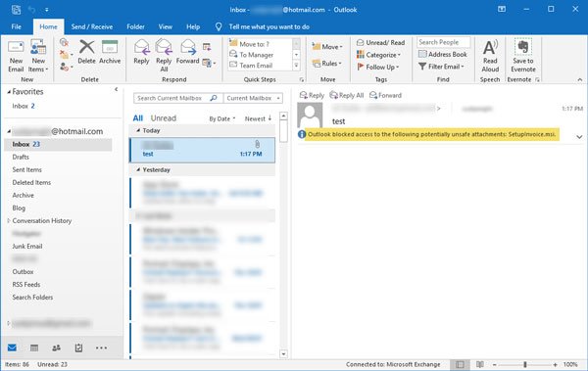588x371 pixels.
Task: Click the Tell me lightbulb icon
Action: 219,26
